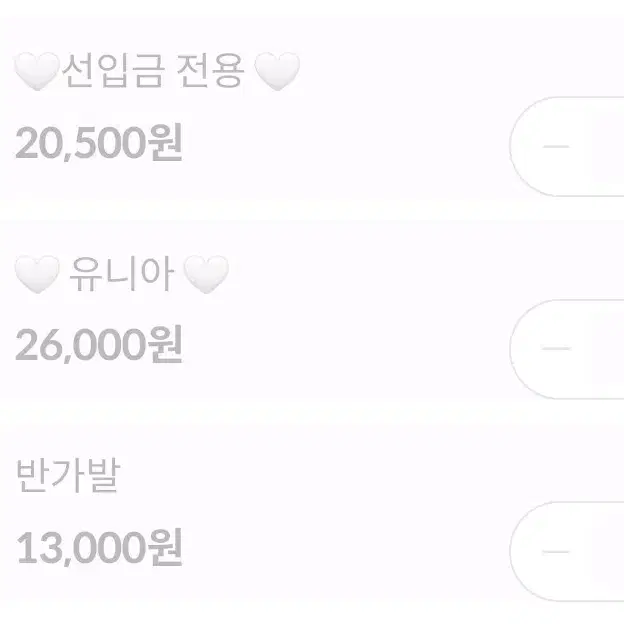Click the heart emoji after 선입금 전용
624x624 pixels.
pos(277,71)
